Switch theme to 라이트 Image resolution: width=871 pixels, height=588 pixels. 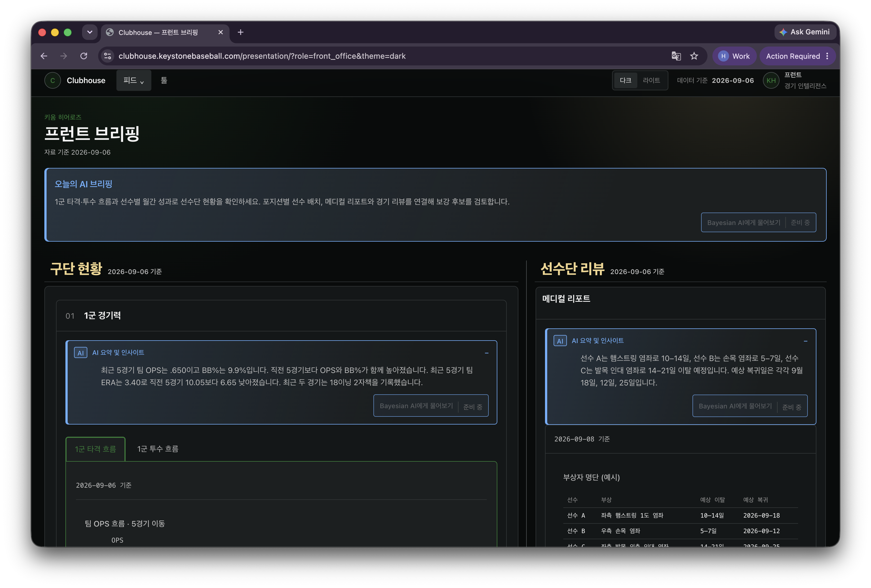(x=651, y=81)
